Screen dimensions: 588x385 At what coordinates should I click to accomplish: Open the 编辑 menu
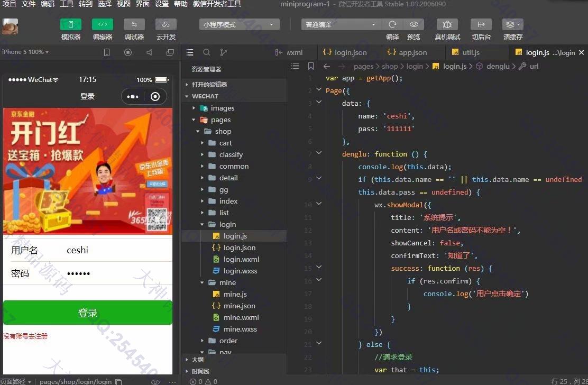point(47,4)
